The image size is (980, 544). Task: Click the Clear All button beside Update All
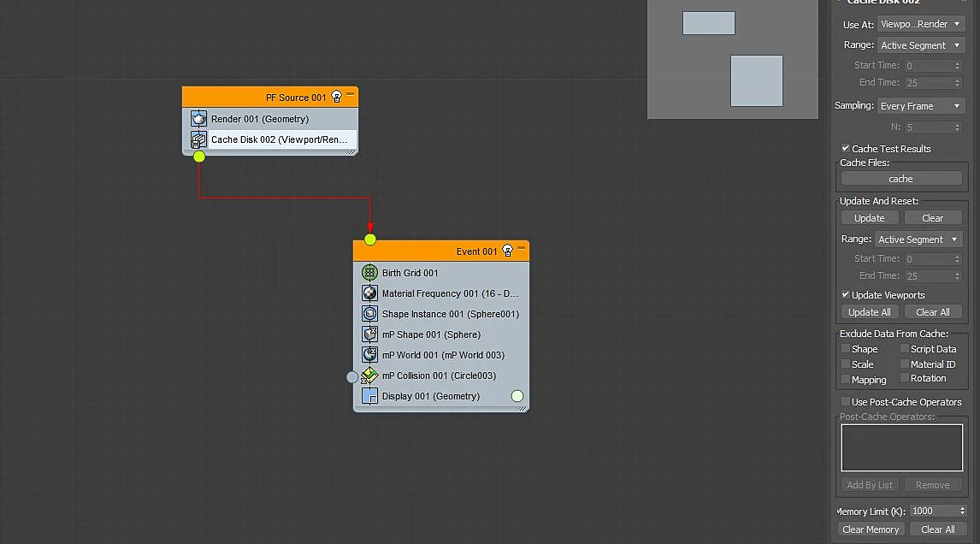coord(932,312)
